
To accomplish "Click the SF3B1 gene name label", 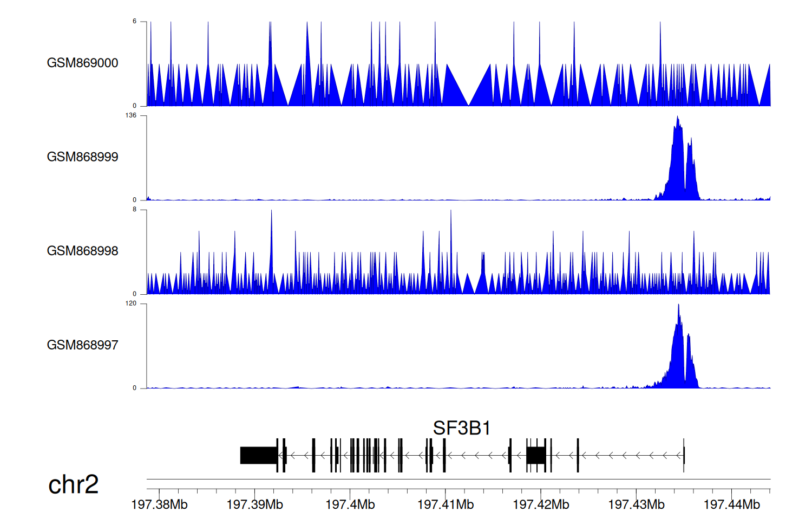I will tap(462, 428).
